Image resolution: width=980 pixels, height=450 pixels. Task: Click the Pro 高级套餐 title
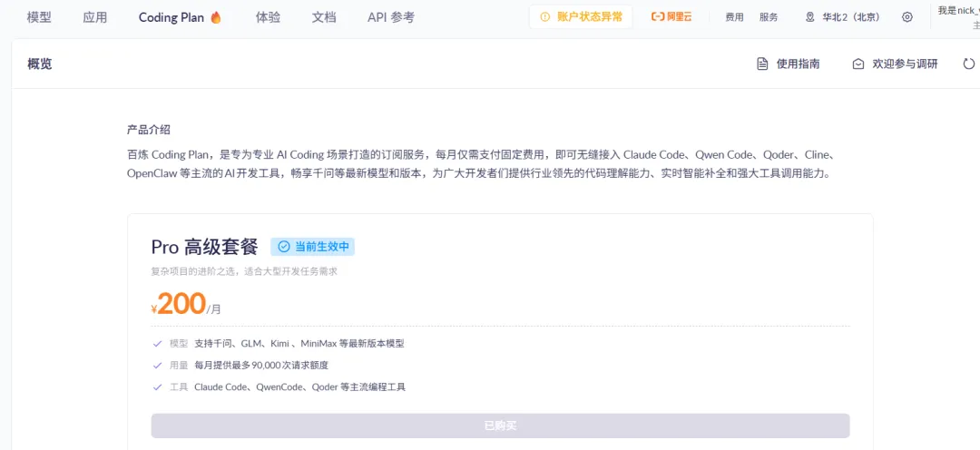[x=204, y=247]
